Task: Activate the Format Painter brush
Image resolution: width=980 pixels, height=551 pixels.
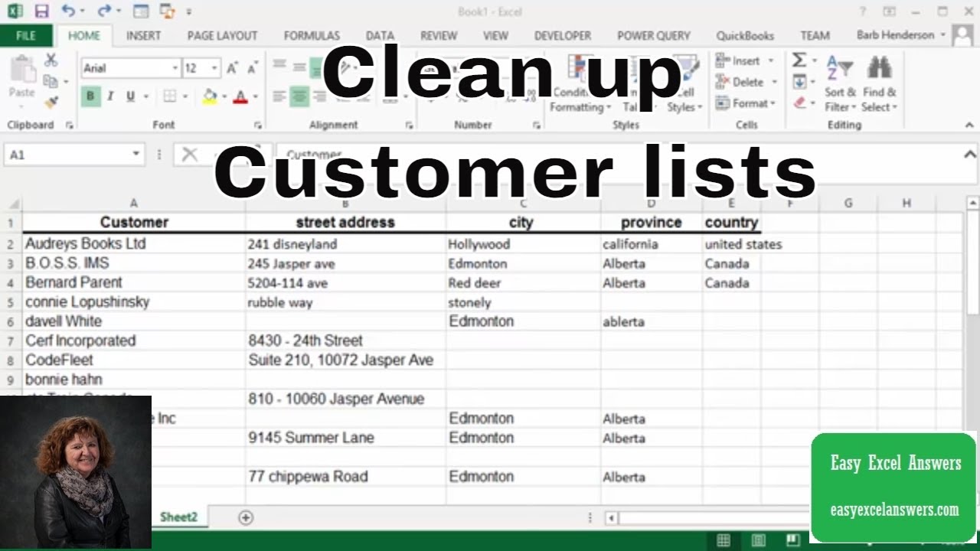Action: (x=51, y=101)
